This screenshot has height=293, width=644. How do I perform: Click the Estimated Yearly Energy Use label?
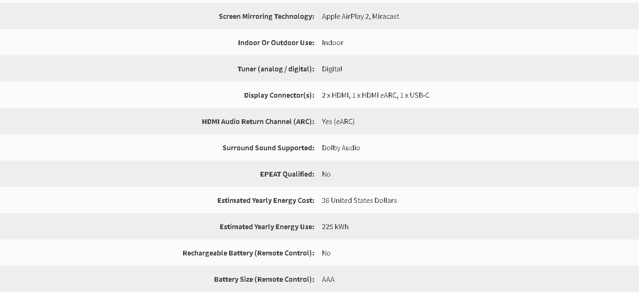[267, 227]
